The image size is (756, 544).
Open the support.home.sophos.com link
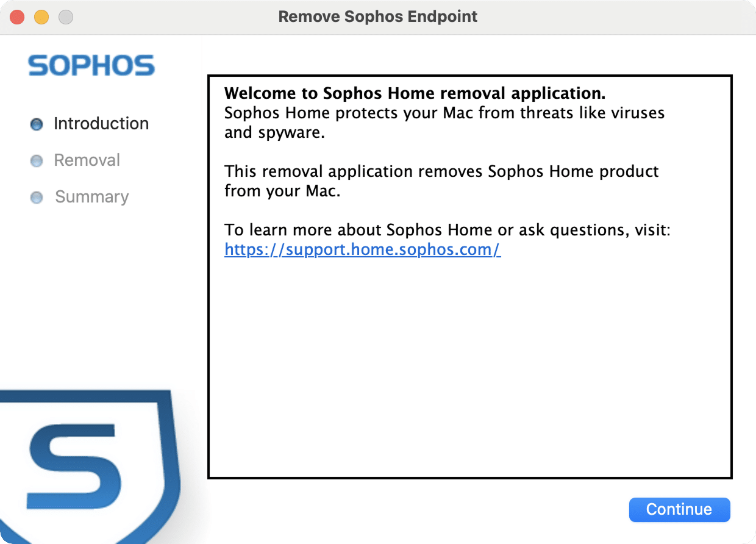362,249
